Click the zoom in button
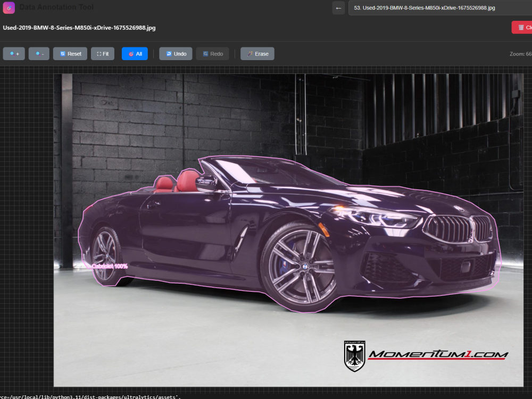This screenshot has width=532, height=399. [x=14, y=54]
